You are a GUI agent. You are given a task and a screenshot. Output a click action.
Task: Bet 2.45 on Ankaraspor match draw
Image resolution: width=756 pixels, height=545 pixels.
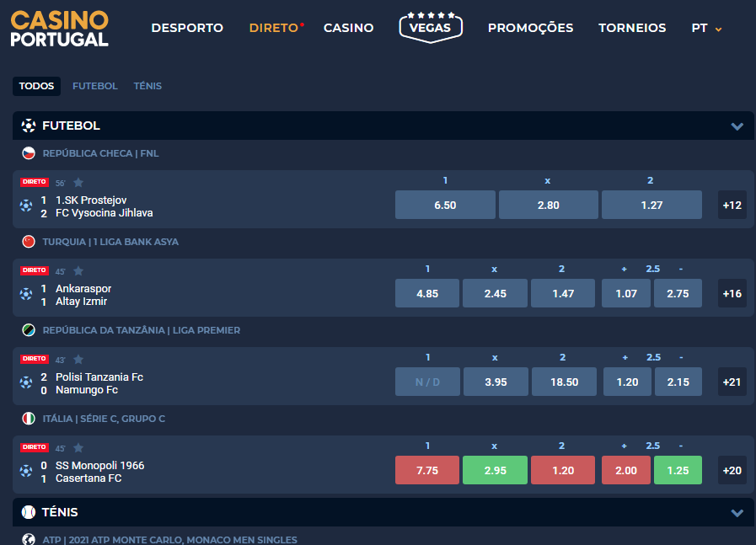[496, 293]
